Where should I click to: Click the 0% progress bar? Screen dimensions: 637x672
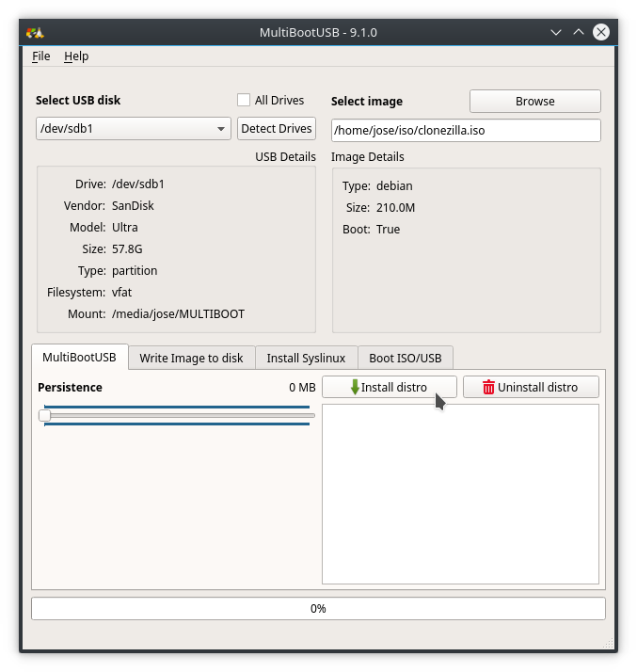(318, 609)
